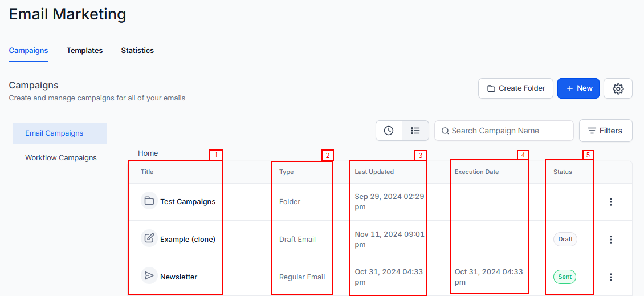This screenshot has width=644, height=296.
Task: Switch to the Statistics tab
Action: 137,51
